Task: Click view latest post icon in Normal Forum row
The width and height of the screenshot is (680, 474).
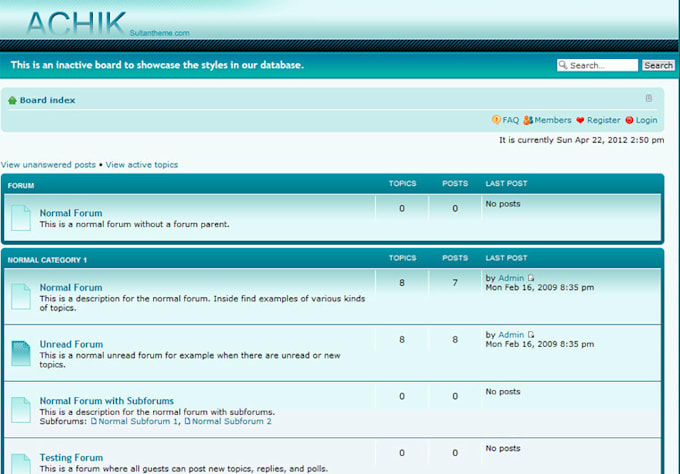Action: 531,278
